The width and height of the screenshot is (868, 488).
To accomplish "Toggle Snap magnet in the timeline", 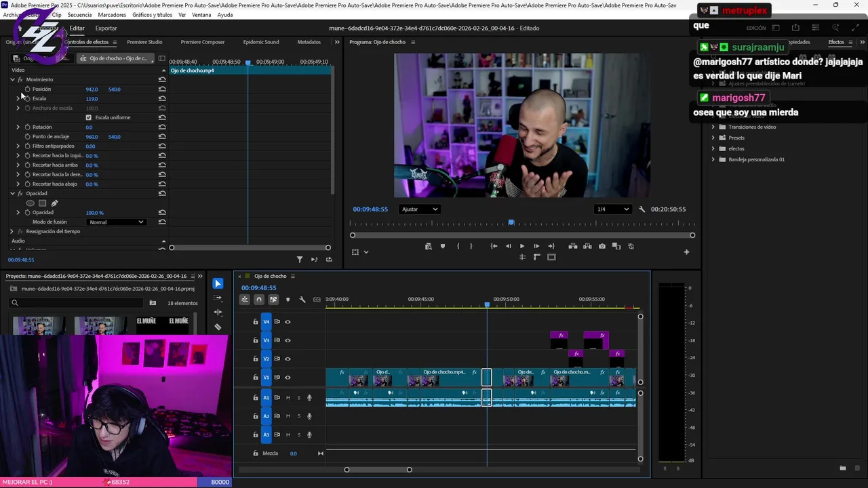I will coord(259,300).
